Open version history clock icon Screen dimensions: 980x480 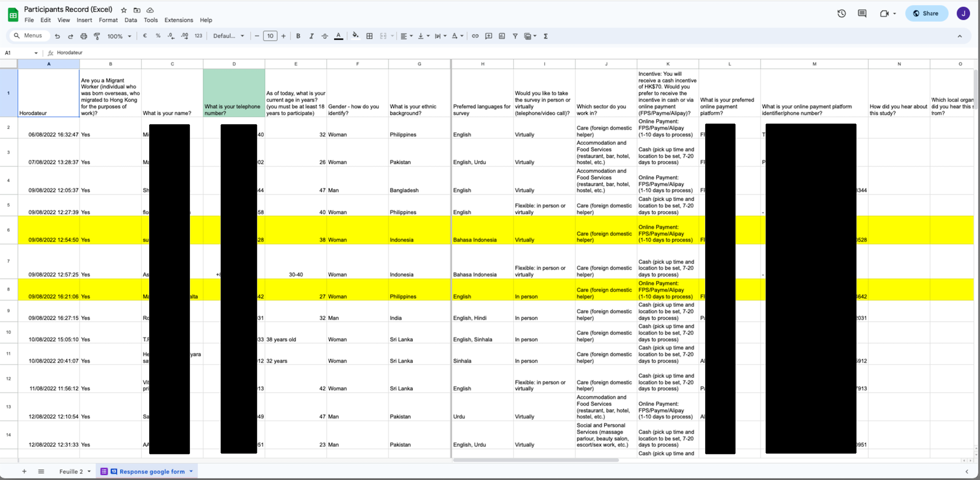[841, 13]
